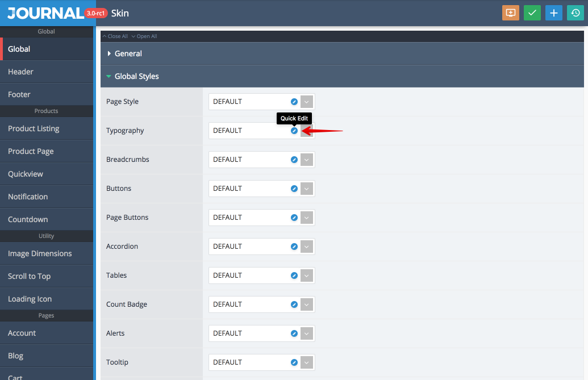Image resolution: width=588 pixels, height=380 pixels.
Task: Open the Footer sidebar item
Action: (x=47, y=94)
